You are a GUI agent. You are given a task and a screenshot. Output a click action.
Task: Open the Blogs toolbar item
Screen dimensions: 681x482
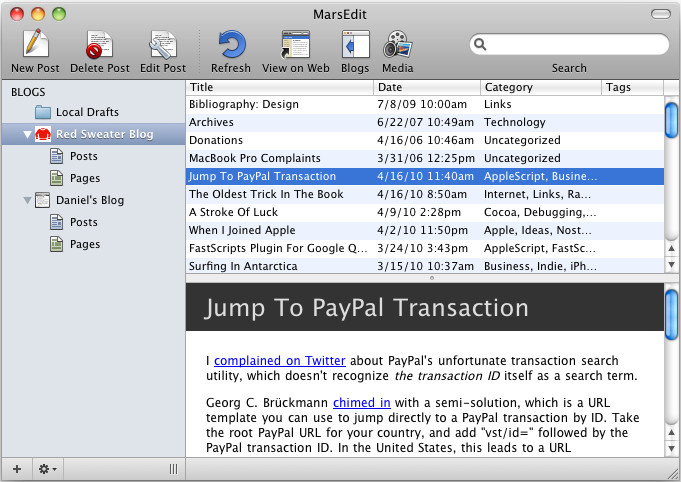point(355,45)
